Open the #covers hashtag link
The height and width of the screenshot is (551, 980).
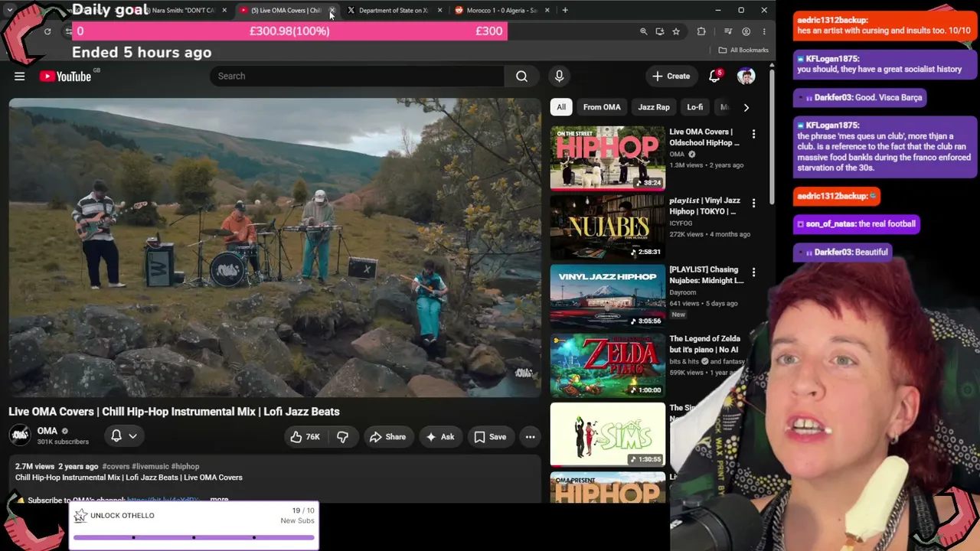[116, 466]
